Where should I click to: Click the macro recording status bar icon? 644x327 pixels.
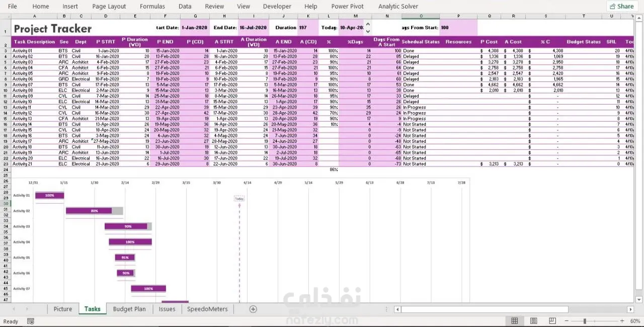31,321
